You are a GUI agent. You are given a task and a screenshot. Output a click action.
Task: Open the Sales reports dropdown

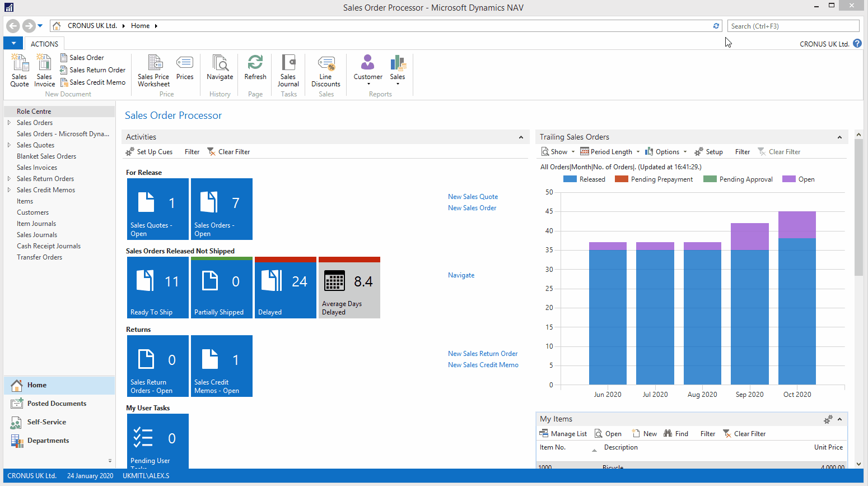[x=398, y=71]
